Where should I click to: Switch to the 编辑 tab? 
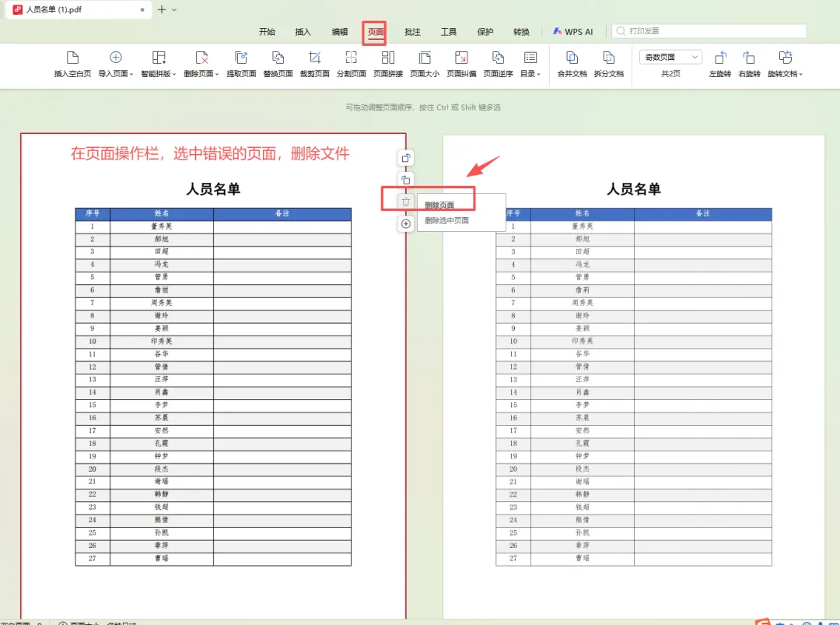coord(340,32)
